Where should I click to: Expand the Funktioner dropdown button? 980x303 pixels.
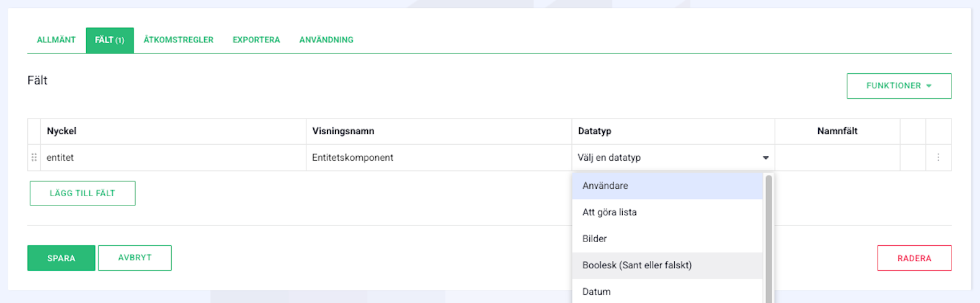tap(899, 86)
